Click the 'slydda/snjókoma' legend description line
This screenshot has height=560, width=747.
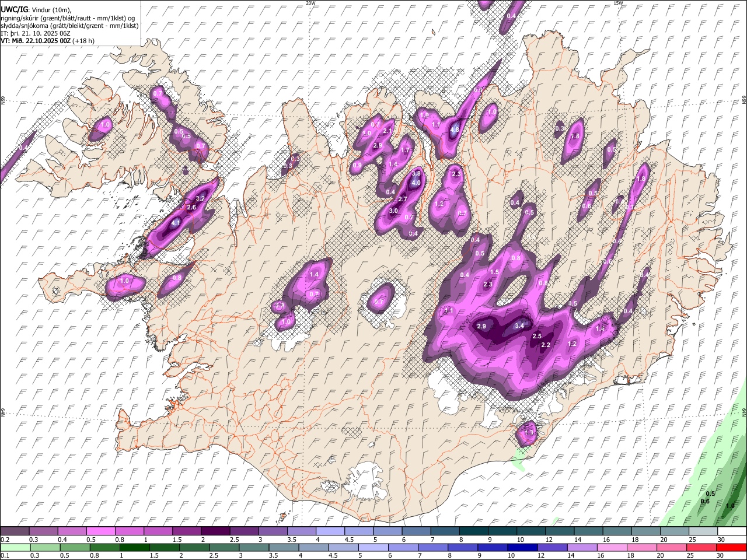coord(69,26)
